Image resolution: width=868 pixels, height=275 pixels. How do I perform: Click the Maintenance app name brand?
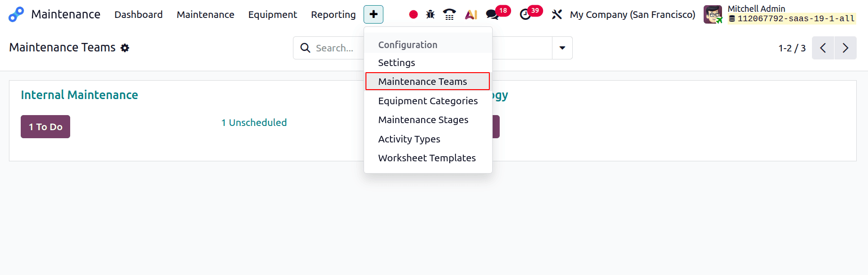(65, 15)
